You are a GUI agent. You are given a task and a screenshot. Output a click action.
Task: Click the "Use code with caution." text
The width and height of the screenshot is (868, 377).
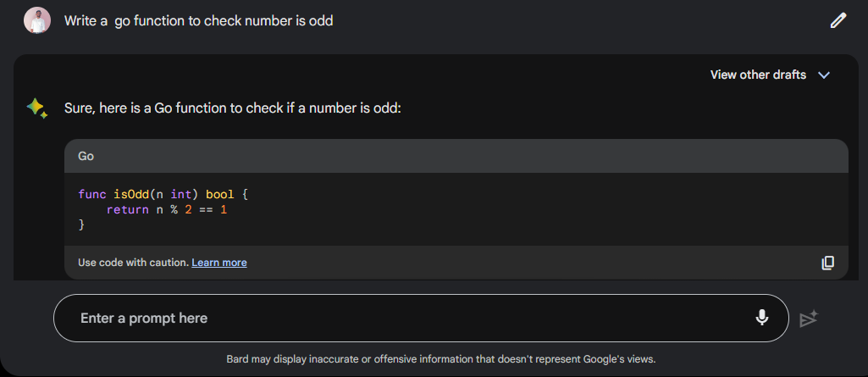[x=133, y=263]
